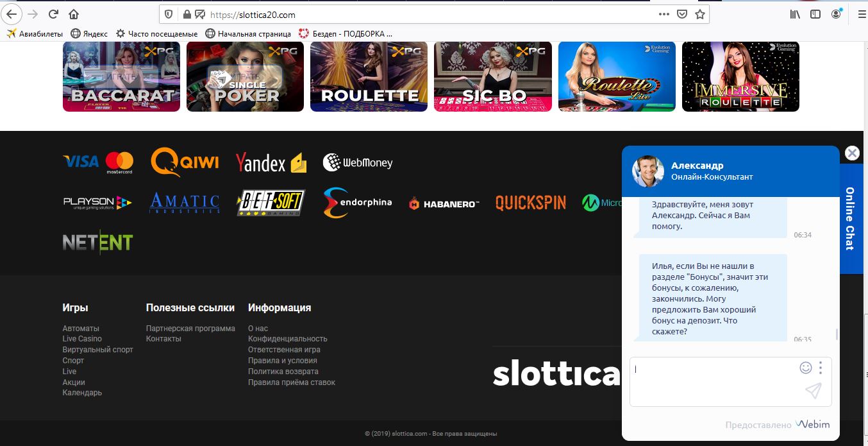868x446 pixels.
Task: Open the Партнерская программа link
Action: click(190, 328)
